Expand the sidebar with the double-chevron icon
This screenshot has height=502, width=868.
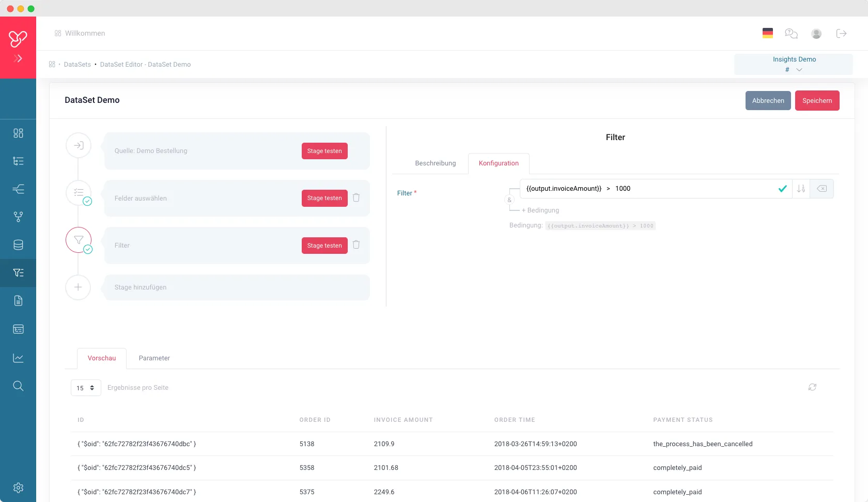click(x=18, y=58)
